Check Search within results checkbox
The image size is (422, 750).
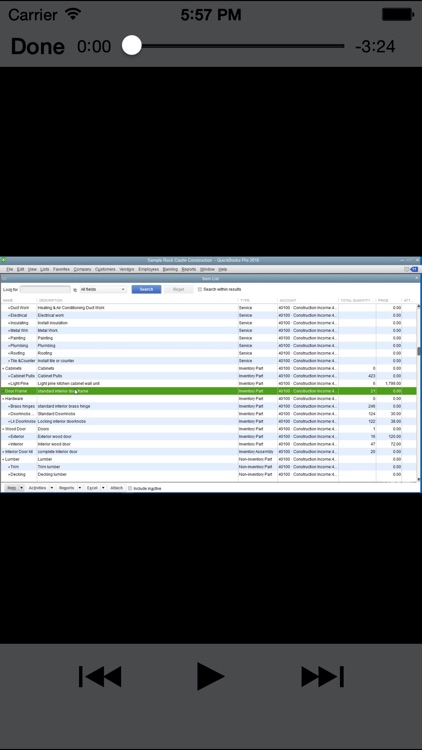(x=200, y=289)
